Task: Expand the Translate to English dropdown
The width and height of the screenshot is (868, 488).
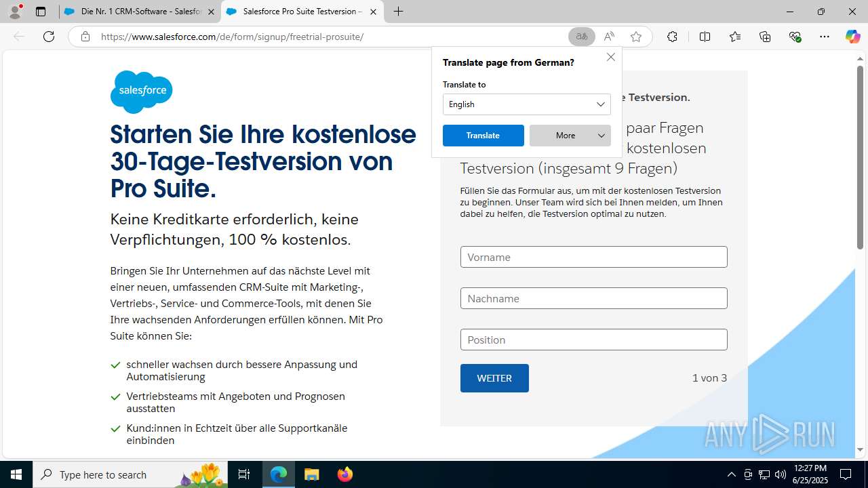Action: [x=527, y=104]
